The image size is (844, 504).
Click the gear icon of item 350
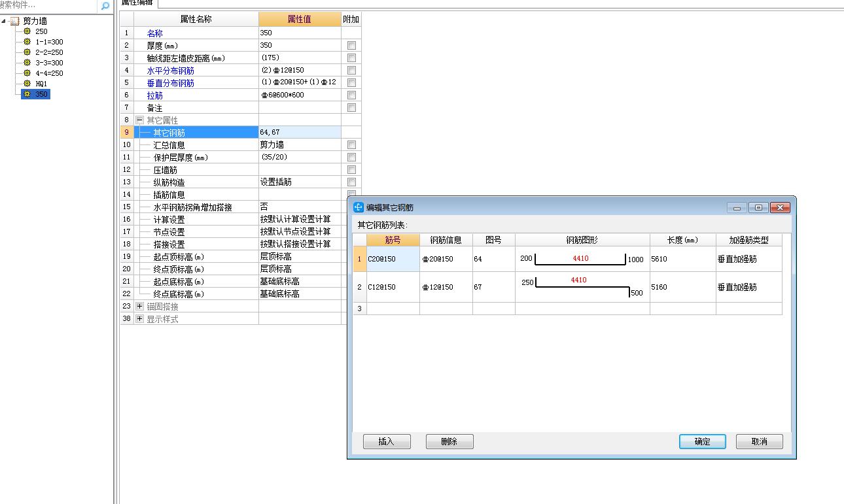27,94
